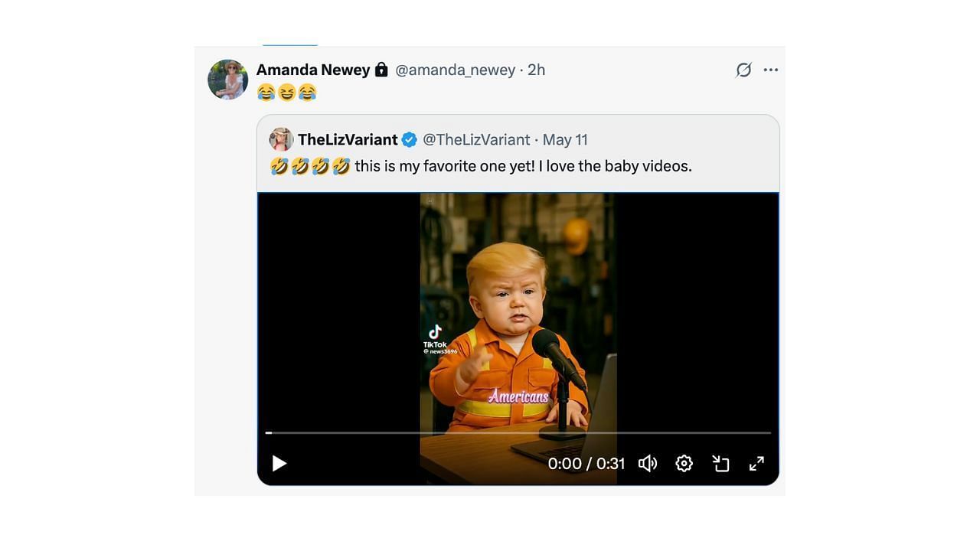Play the quoted baby video
This screenshot has height=551, width=980.
coord(279,464)
